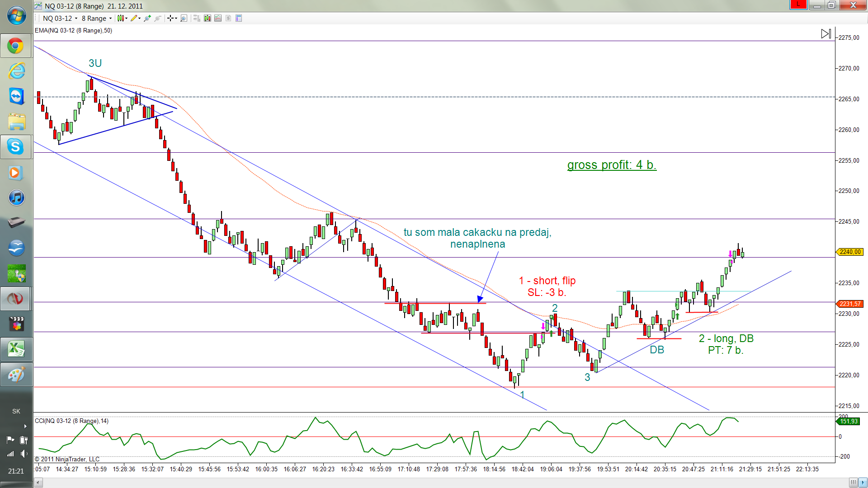
Task: Click the CCI indicator panel label
Action: [71, 421]
